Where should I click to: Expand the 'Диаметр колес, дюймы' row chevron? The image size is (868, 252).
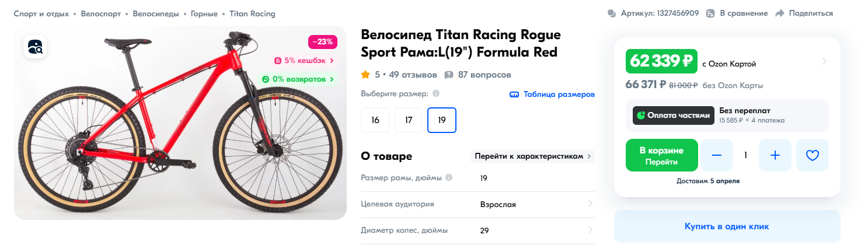(x=590, y=230)
